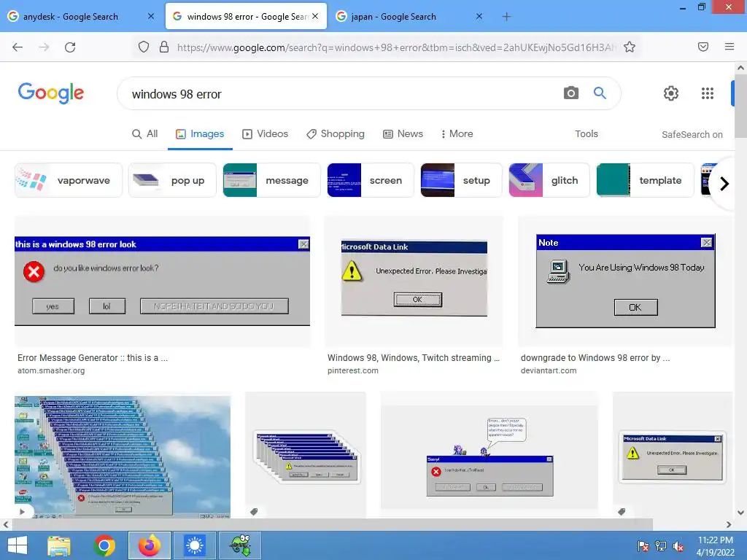Show more suggestion chips with right arrow

[724, 183]
